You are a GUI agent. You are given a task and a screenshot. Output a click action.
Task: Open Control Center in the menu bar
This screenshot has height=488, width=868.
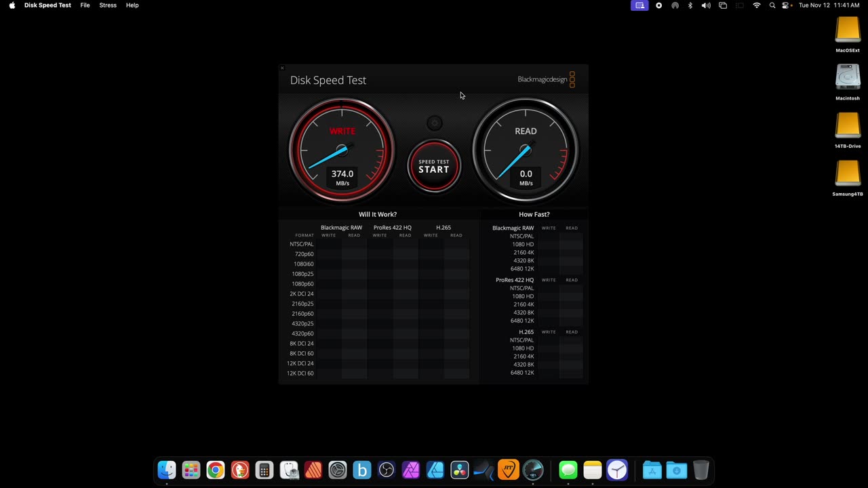(x=787, y=5)
